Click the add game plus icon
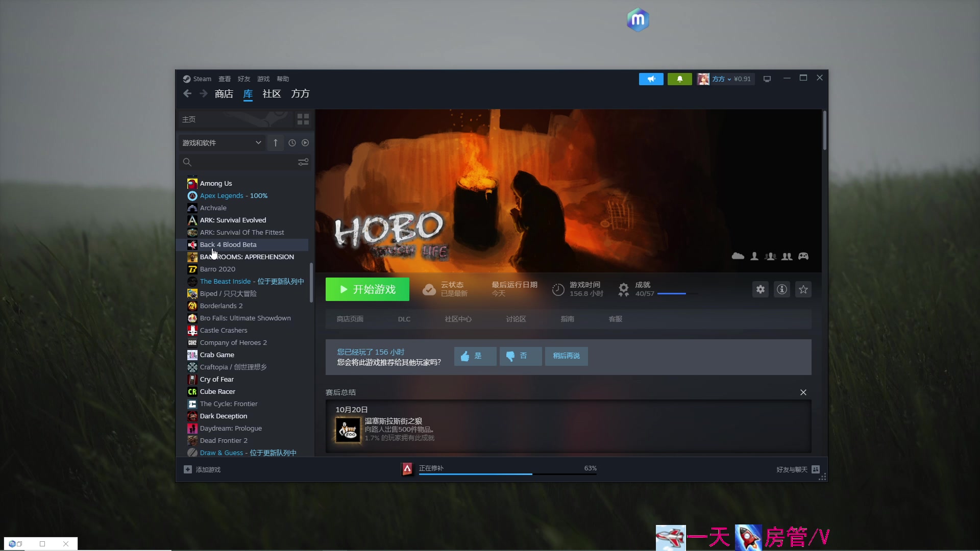The width and height of the screenshot is (980, 551). tap(188, 469)
